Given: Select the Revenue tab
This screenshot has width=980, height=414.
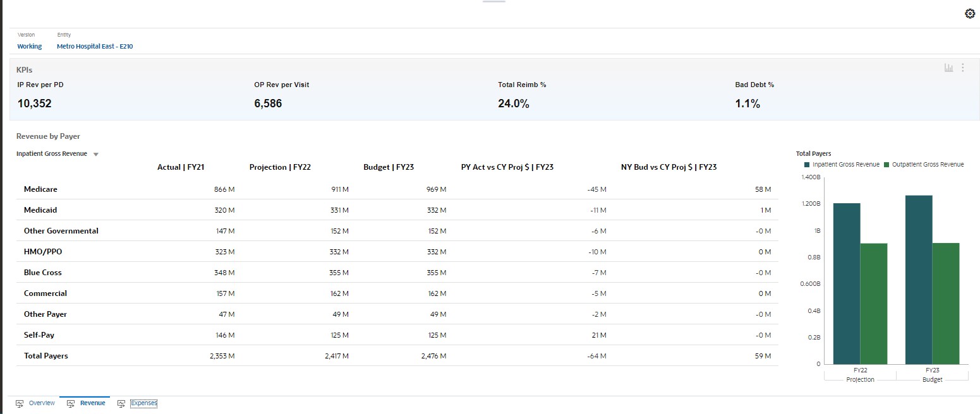Looking at the screenshot, I should (x=92, y=403).
